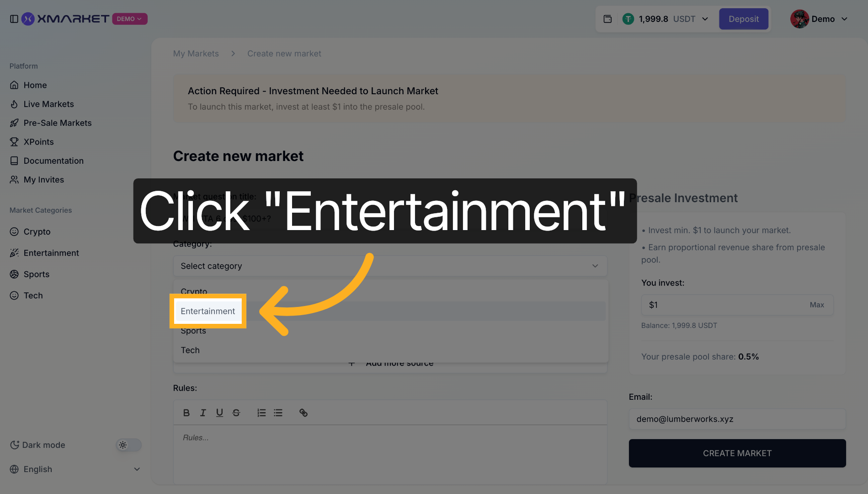Viewport: 868px width, 494px height.
Task: Apply italic formatting in Rules toolbar
Action: 203,413
